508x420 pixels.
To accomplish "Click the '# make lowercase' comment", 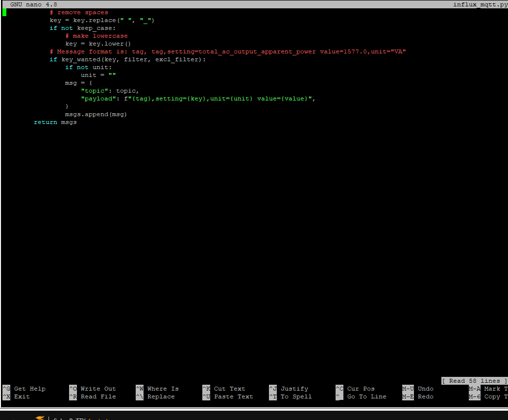I will coord(97,36).
